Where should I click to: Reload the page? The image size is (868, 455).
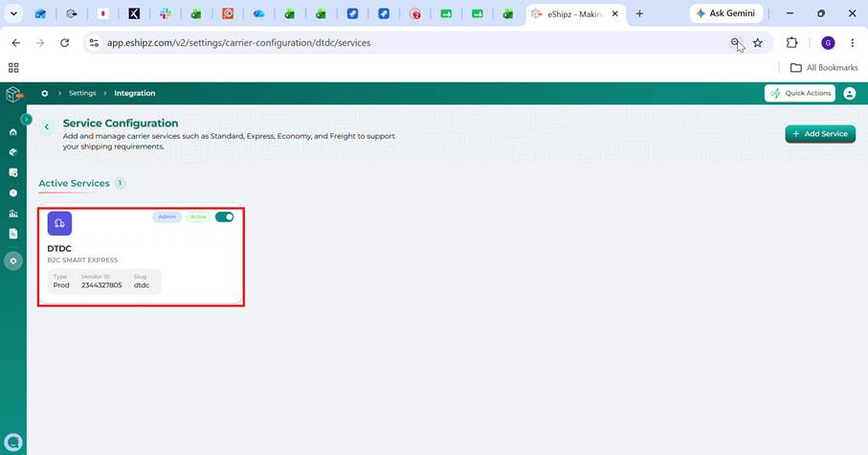pos(65,43)
